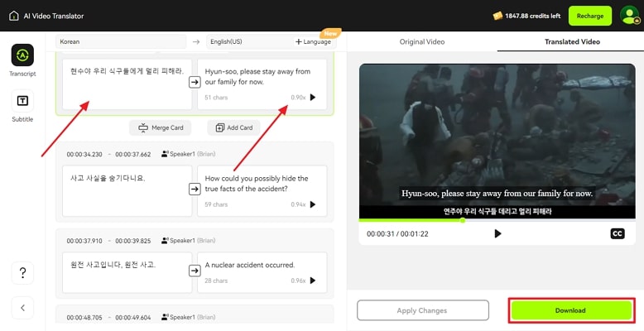This screenshot has height=331, width=644.
Task: Toggle closed captions on the video
Action: (617, 233)
